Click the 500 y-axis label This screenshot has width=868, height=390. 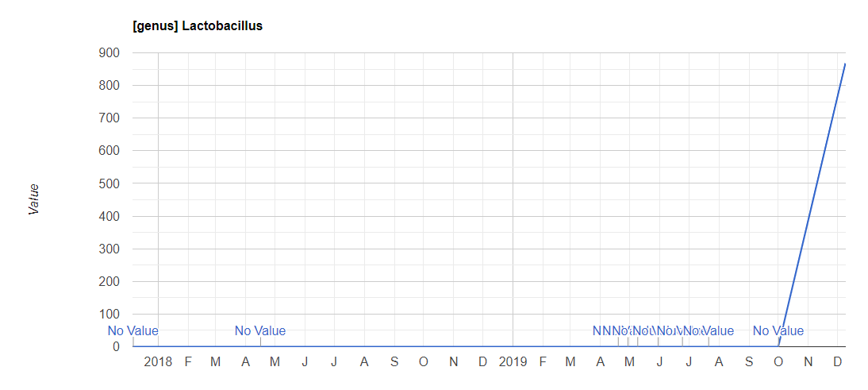pyautogui.click(x=109, y=183)
